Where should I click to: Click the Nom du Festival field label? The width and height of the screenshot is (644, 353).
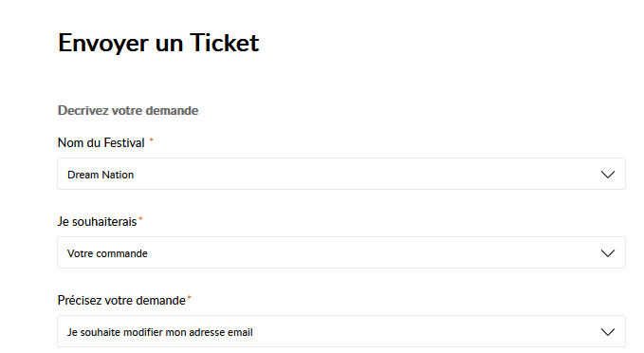coord(101,142)
